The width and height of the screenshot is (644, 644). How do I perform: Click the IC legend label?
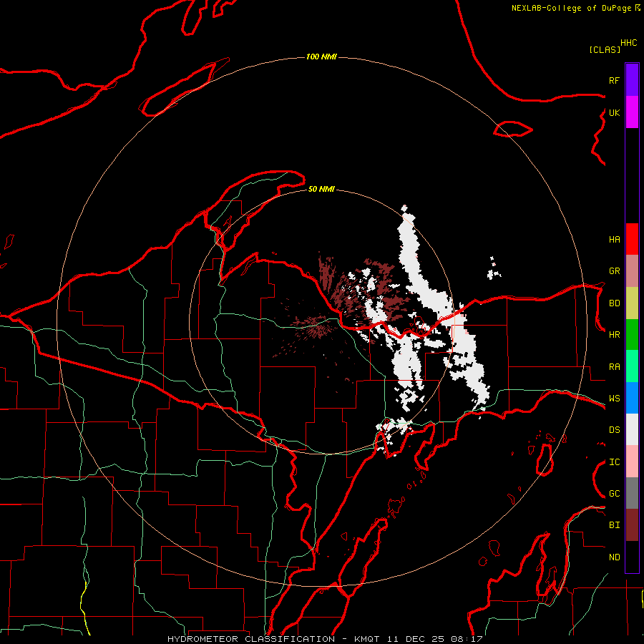615,462
